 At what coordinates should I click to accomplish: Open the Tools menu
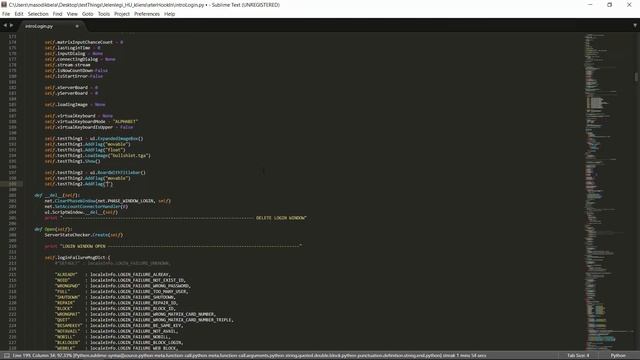(x=104, y=14)
